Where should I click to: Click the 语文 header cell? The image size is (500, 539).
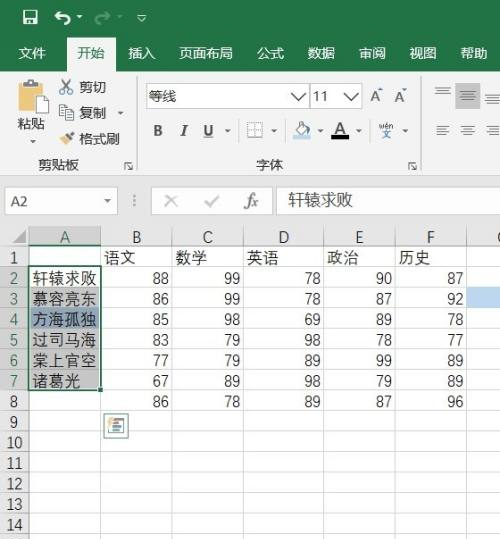pos(136,257)
